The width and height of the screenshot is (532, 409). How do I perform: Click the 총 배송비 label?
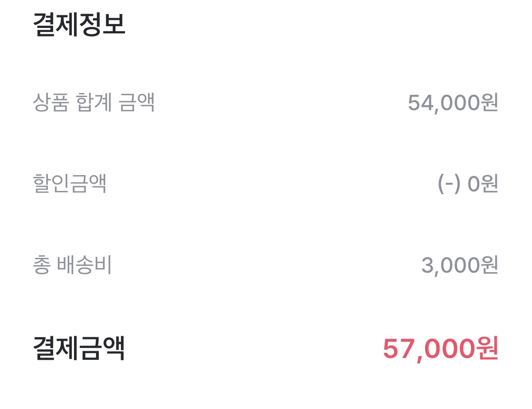tap(72, 265)
